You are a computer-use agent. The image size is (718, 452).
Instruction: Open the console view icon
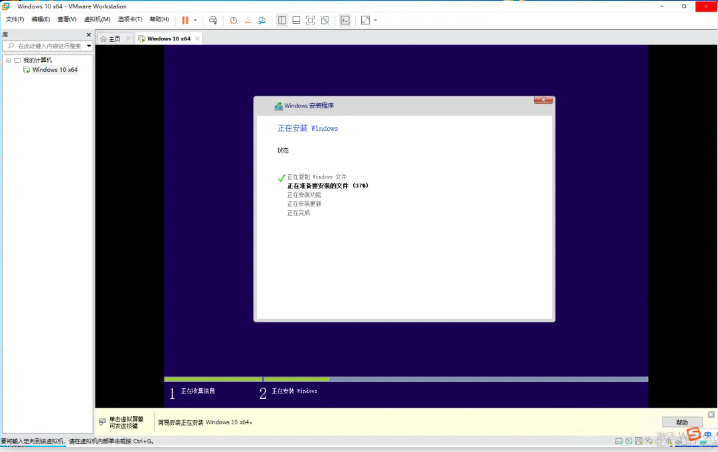tap(345, 20)
